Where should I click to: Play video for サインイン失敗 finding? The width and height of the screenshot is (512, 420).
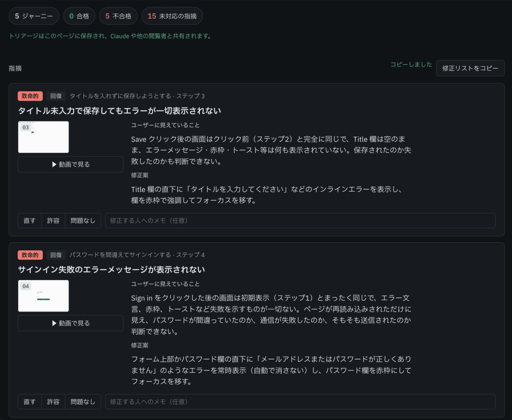71,323
